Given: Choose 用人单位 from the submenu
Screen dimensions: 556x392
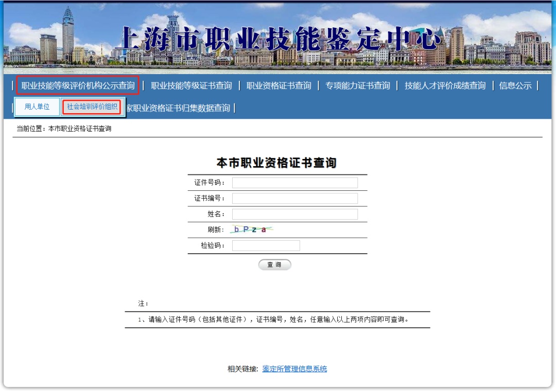Looking at the screenshot, I should point(37,107).
